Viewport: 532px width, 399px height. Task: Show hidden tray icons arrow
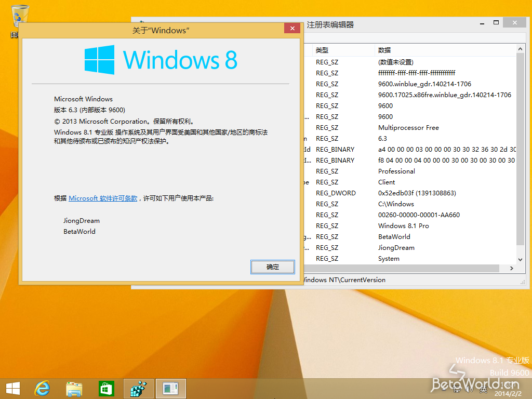pyautogui.click(x=444, y=389)
